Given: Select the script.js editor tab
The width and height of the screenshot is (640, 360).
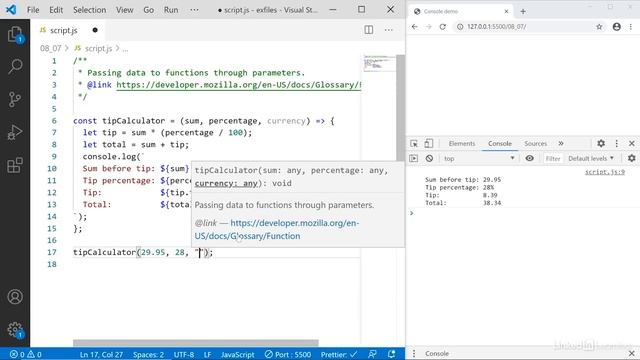Looking at the screenshot, I should (68, 30).
